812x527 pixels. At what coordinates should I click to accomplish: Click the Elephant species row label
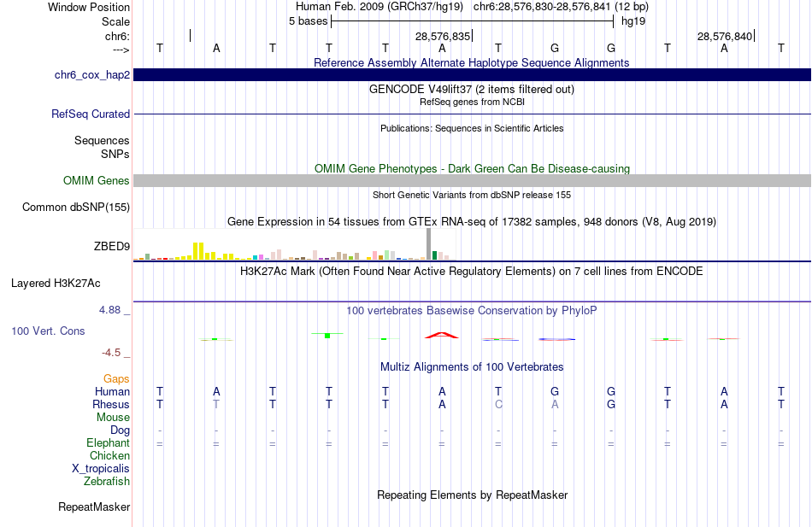point(109,442)
